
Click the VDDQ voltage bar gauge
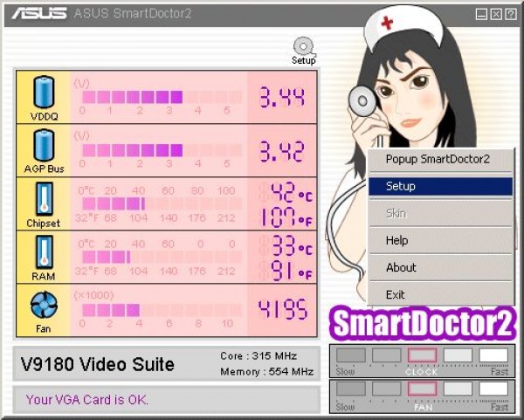point(162,97)
